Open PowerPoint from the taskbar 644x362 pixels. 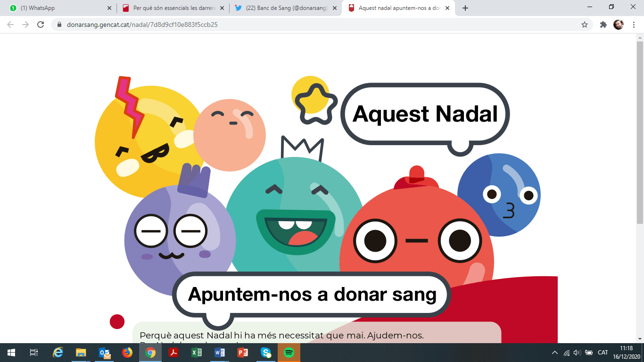(243, 353)
